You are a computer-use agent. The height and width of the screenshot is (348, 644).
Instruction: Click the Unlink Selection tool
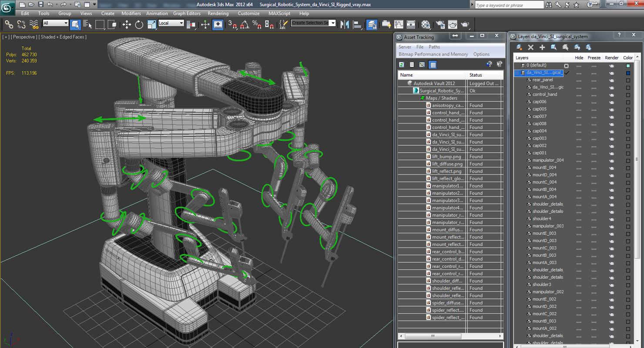click(x=21, y=24)
